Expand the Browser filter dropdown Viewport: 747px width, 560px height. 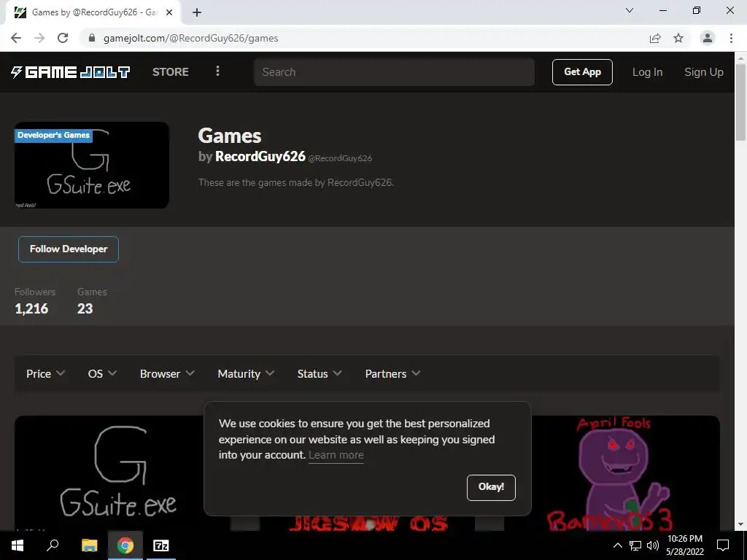167,374
